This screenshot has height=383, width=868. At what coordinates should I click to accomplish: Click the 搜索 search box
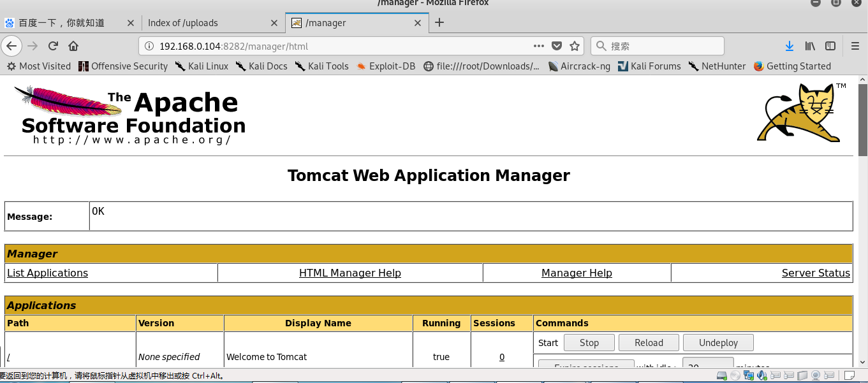point(657,46)
